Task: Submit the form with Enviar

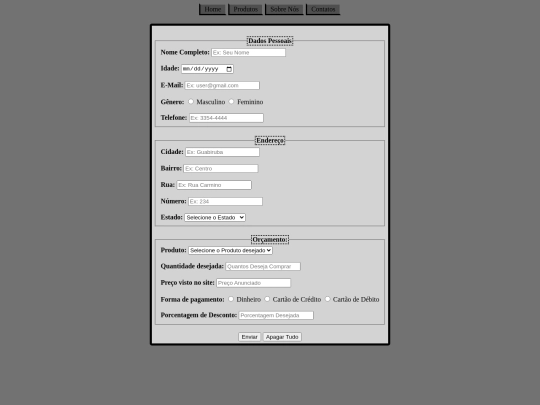Action: [x=249, y=337]
